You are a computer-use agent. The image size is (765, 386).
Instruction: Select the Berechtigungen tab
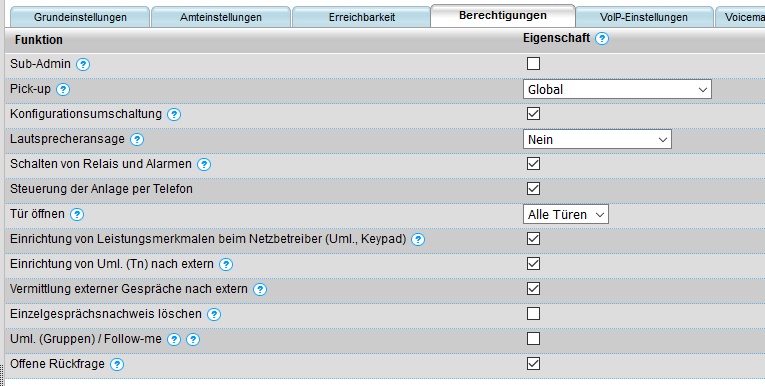[x=503, y=16]
